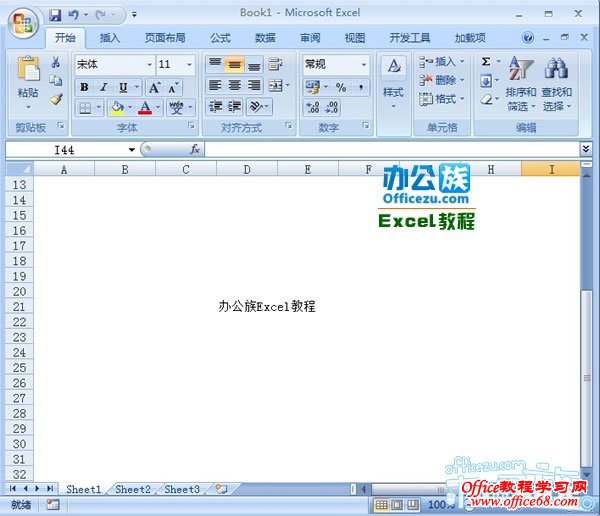Switch to the 数据 (Data) tab
Viewport: 600px width, 516px height.
(x=265, y=38)
